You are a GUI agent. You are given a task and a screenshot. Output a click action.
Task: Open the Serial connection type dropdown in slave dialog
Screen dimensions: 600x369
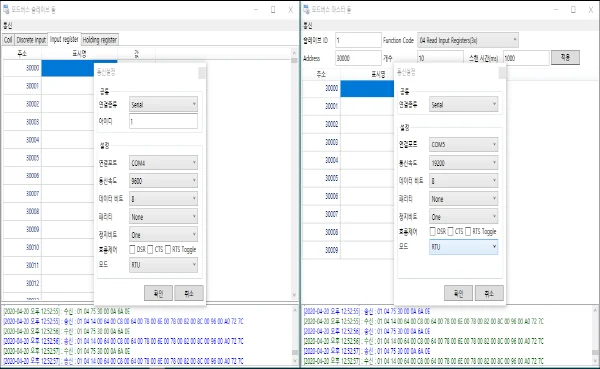point(163,104)
